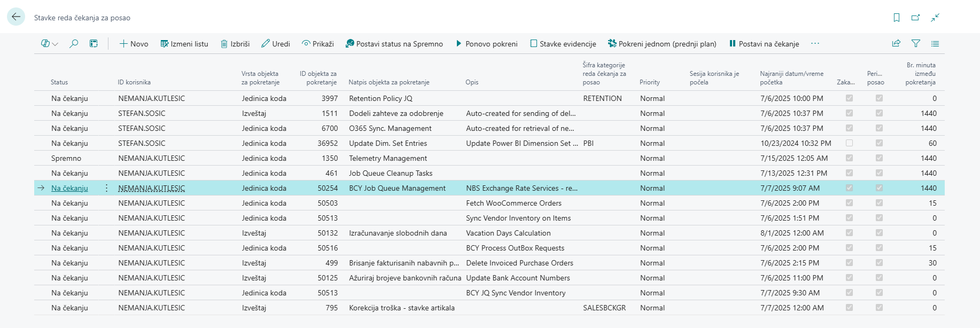Collapse the page with the shrink arrows icon
Screen dimensions: 980x328
pos(935,18)
